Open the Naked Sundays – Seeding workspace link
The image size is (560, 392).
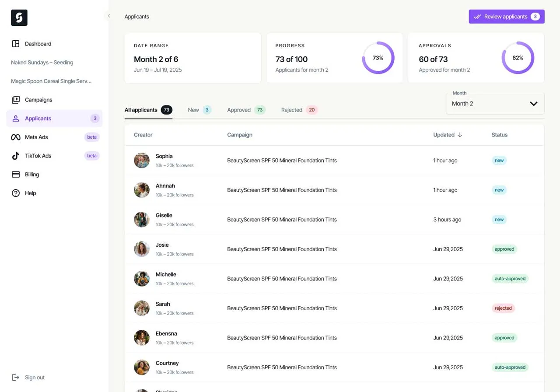(x=42, y=62)
